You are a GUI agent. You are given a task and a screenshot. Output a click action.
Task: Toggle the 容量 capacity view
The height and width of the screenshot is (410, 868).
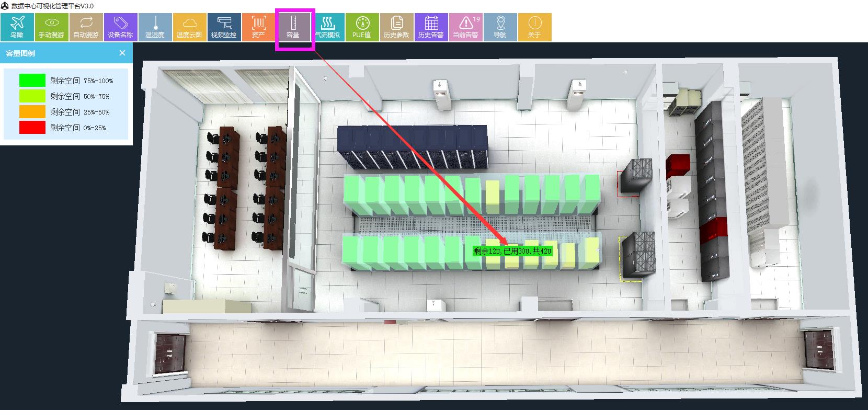pyautogui.click(x=293, y=27)
